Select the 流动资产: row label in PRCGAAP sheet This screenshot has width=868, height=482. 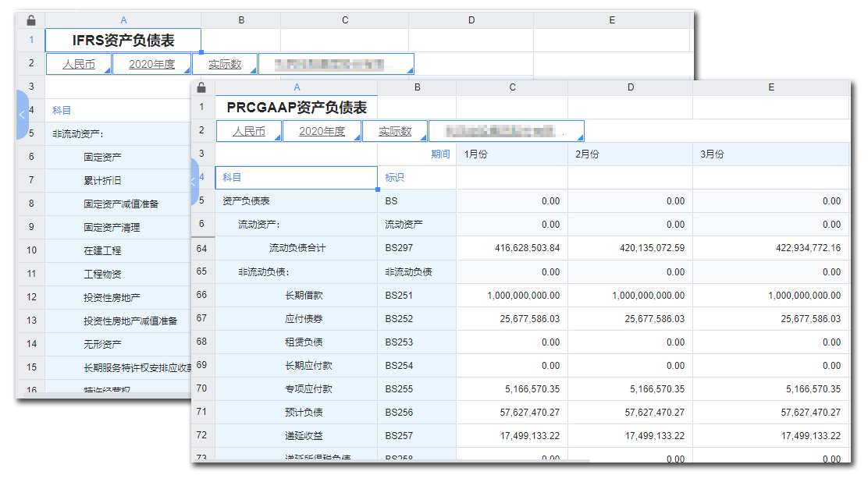pos(296,224)
